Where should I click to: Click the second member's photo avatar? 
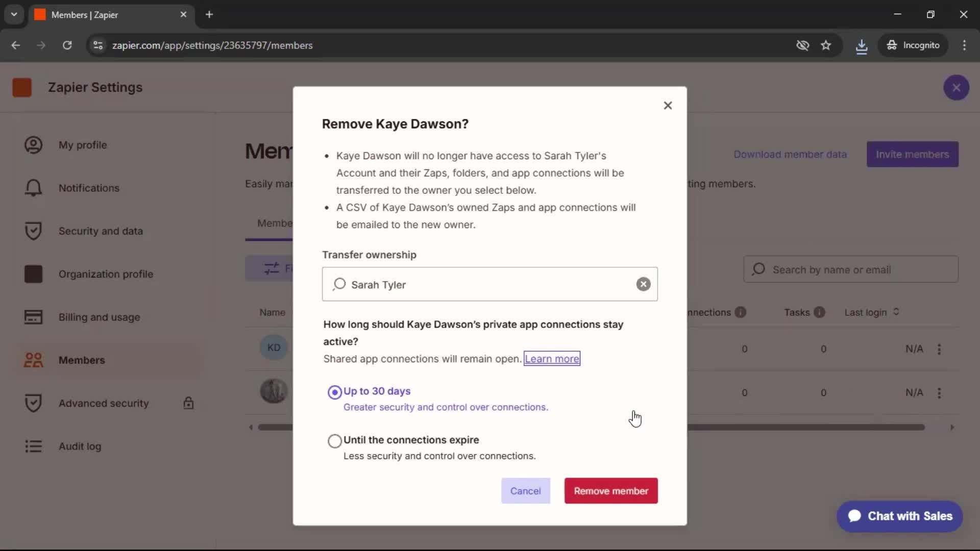[274, 391]
